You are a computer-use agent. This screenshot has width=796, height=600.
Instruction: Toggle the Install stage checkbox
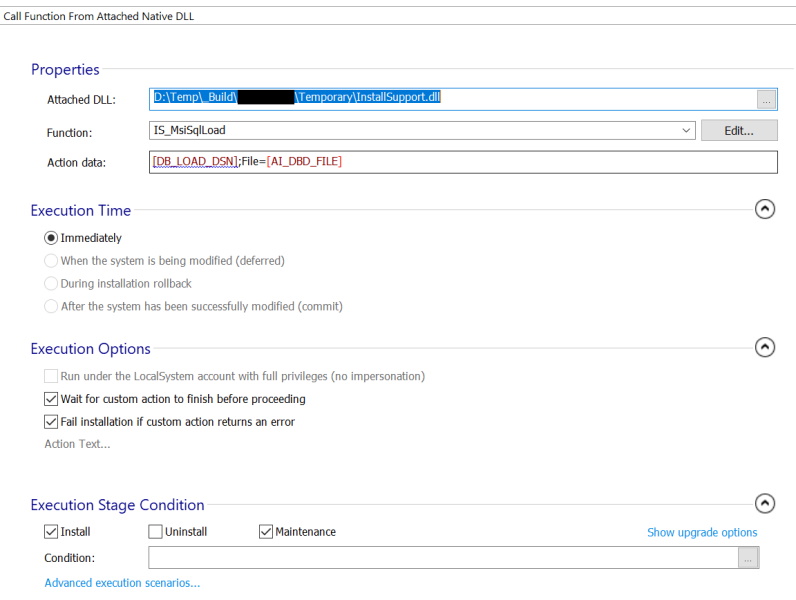(x=51, y=532)
